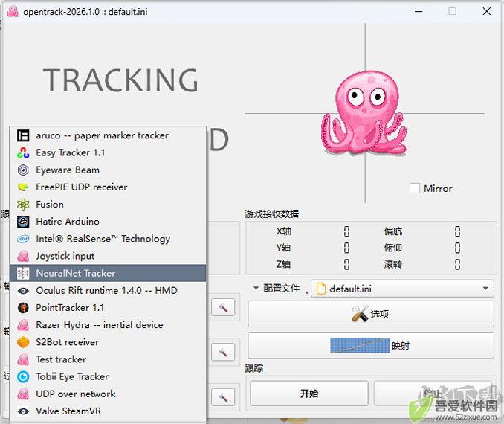Select Intel RealSense Technology entry
This screenshot has height=424, width=504.
point(108,239)
